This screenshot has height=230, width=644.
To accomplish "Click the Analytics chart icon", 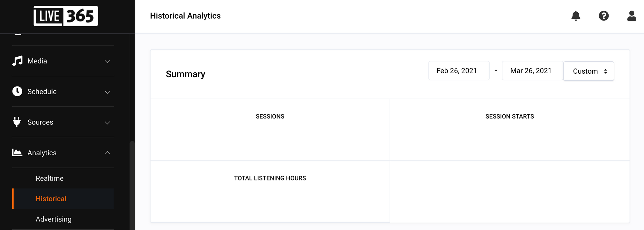I will coord(17,152).
